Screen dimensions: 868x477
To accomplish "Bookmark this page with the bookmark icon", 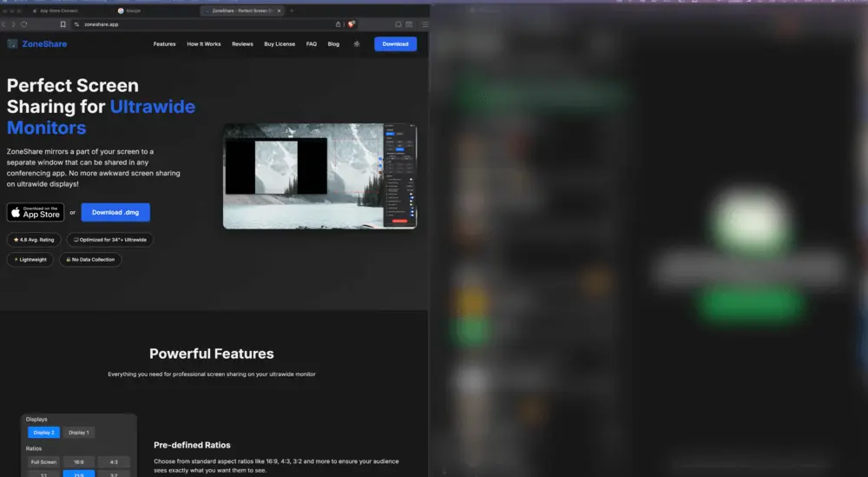I will click(x=62, y=24).
